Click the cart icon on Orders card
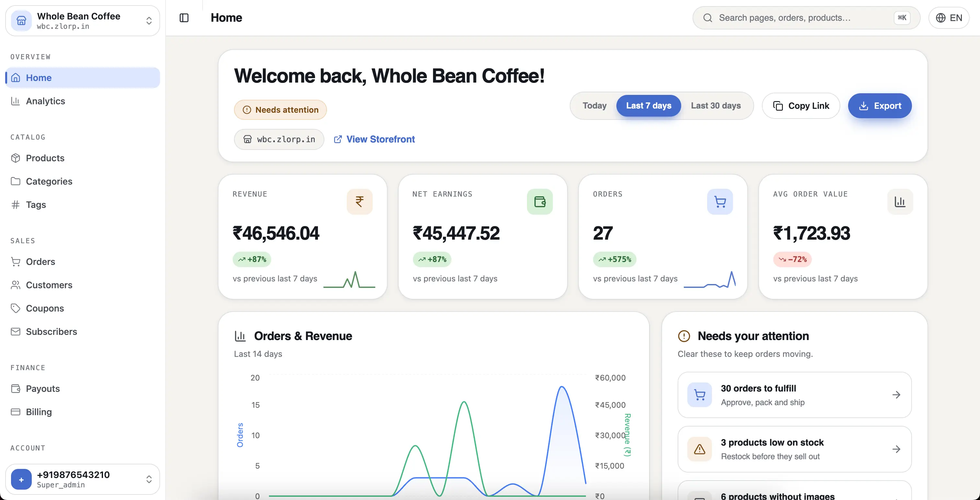The image size is (980, 500). 720,201
